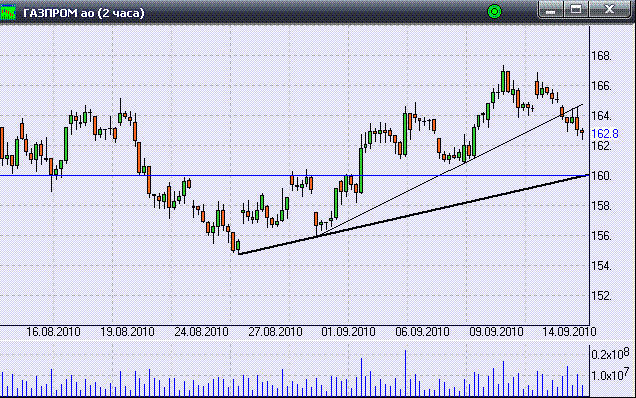This screenshot has width=636, height=398.
Task: Click the green circular indicator in the title bar
Action: [494, 12]
